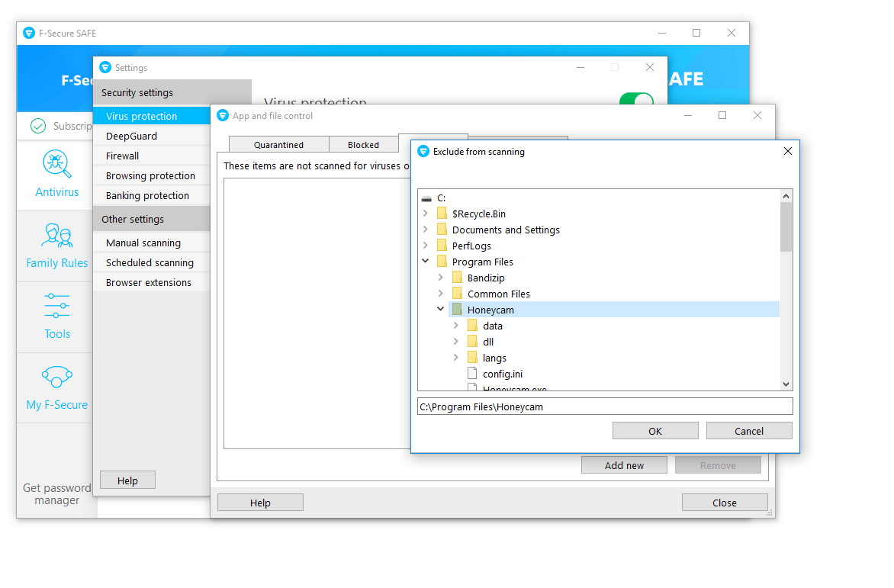Click the C: drive icon
Viewport: 894px width, 588px height.
coord(426,198)
